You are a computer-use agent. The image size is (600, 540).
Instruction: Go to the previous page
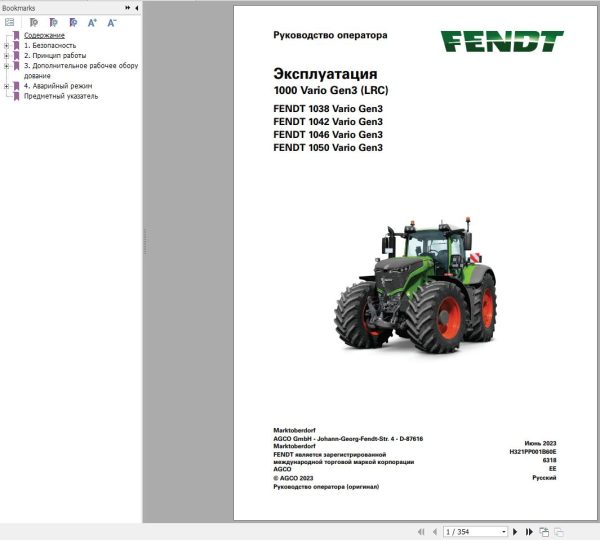[435, 532]
